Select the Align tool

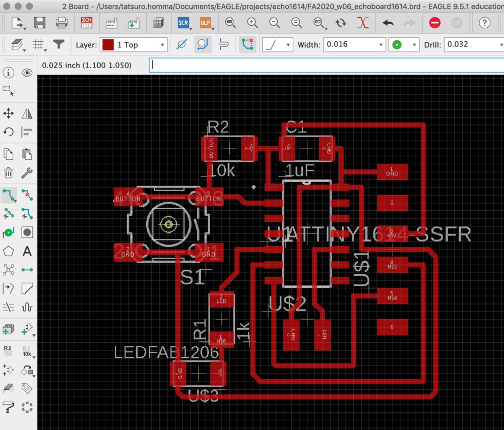(x=27, y=132)
